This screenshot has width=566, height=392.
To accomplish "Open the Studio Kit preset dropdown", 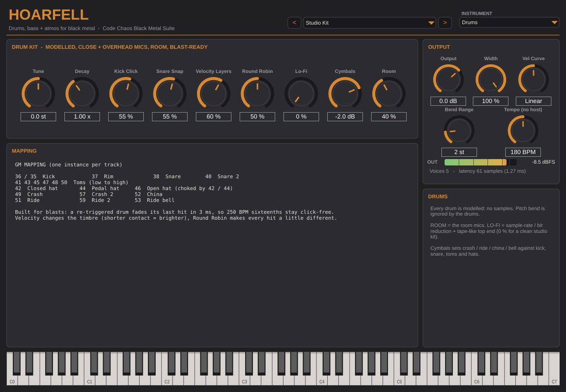I will click(x=370, y=23).
